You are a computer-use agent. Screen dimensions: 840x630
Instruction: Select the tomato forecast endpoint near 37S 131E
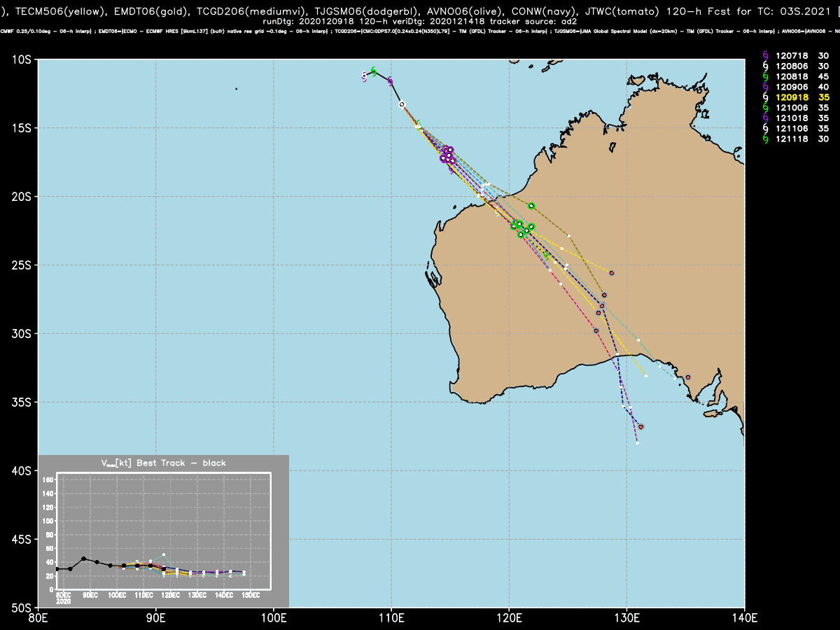click(640, 426)
